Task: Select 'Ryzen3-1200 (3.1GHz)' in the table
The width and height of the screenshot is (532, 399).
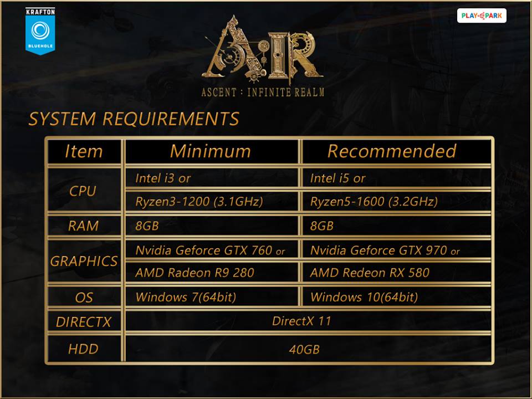Action: pyautogui.click(x=199, y=202)
